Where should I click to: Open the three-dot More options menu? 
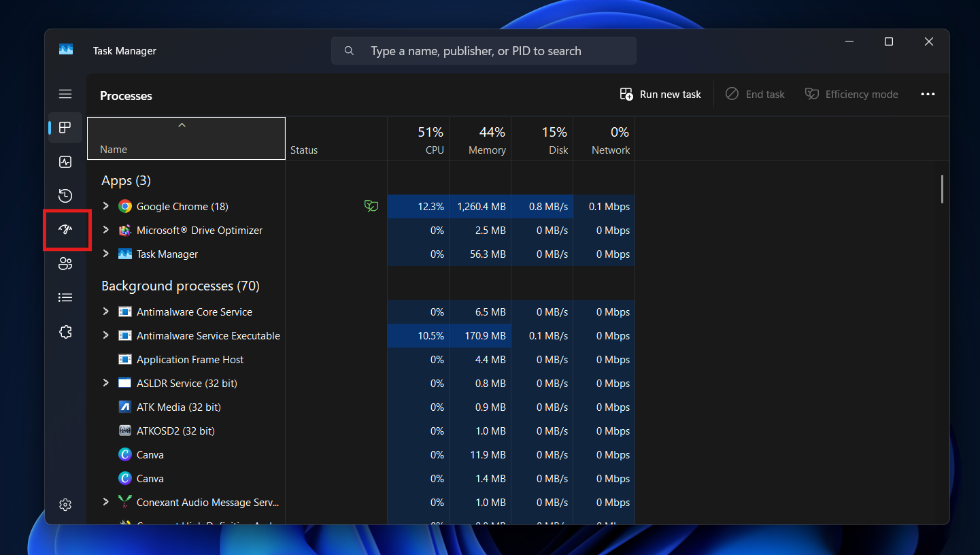point(928,94)
